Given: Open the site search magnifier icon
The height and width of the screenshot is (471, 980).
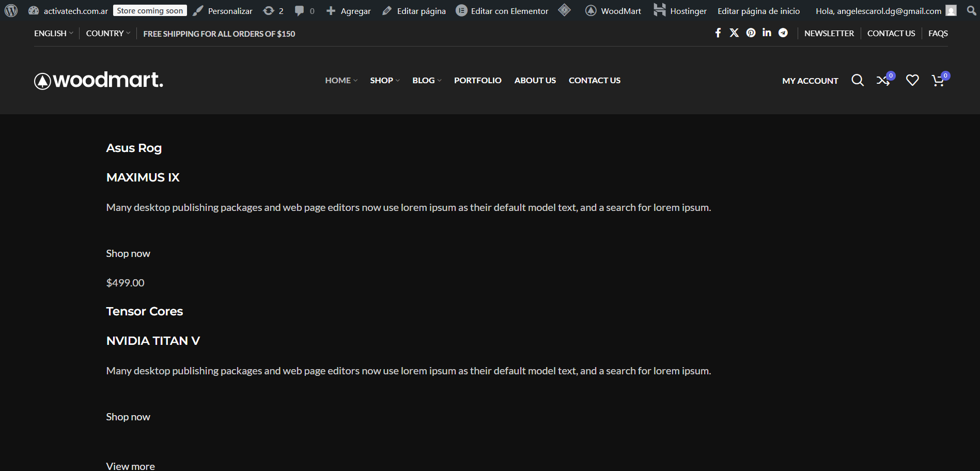Looking at the screenshot, I should point(858,80).
